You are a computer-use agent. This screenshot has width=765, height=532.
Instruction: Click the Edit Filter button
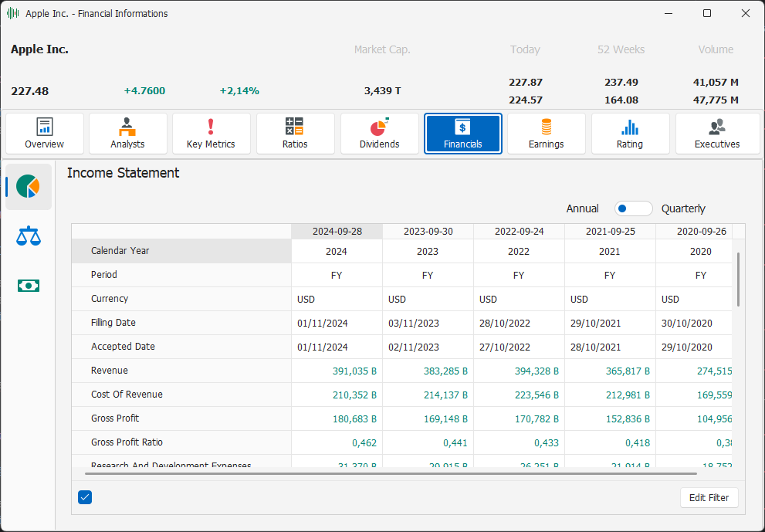[x=709, y=497]
